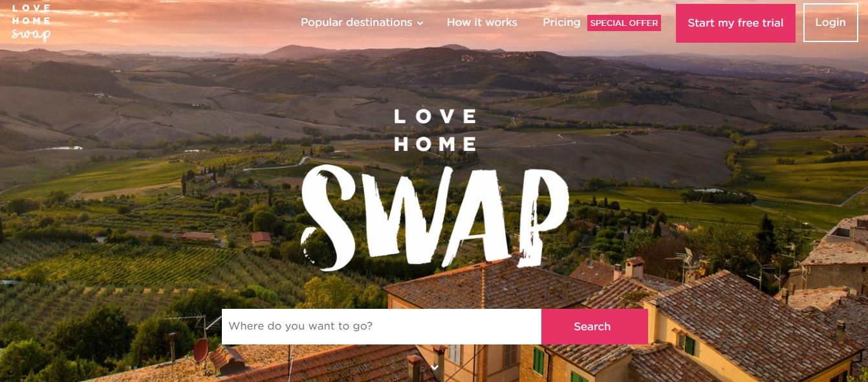Focus the 'Where do you want to go?' field
This screenshot has width=868, height=382.
click(382, 326)
